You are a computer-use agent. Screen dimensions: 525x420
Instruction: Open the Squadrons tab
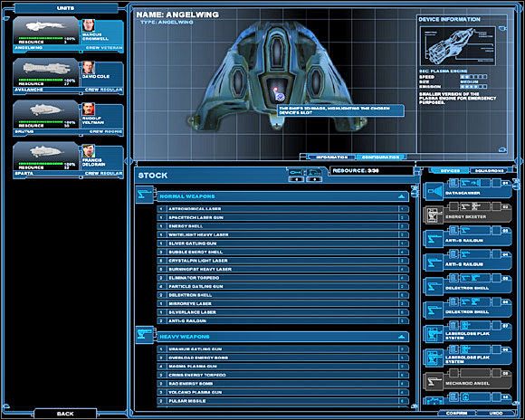point(490,171)
